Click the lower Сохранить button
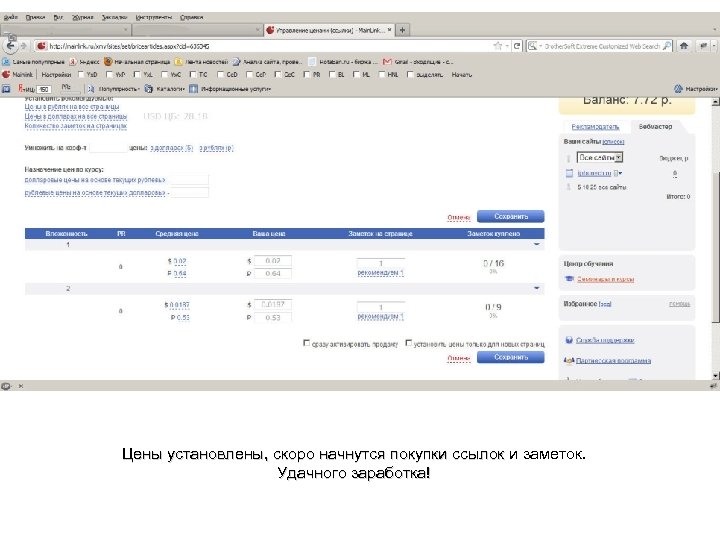This screenshot has height=540, width=720. click(511, 357)
